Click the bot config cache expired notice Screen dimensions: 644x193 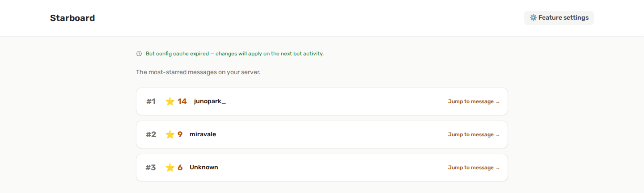coord(235,54)
